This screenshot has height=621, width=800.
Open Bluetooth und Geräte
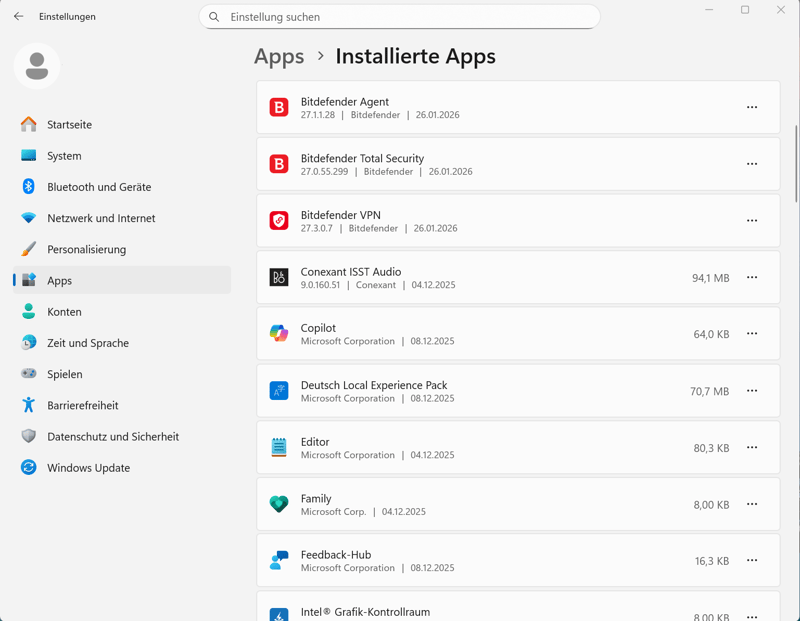pos(122,187)
